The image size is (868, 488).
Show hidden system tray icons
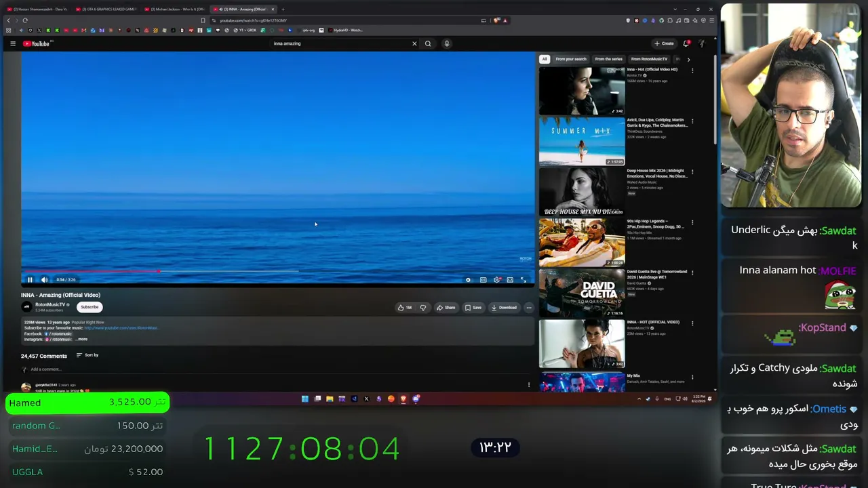[639, 399]
